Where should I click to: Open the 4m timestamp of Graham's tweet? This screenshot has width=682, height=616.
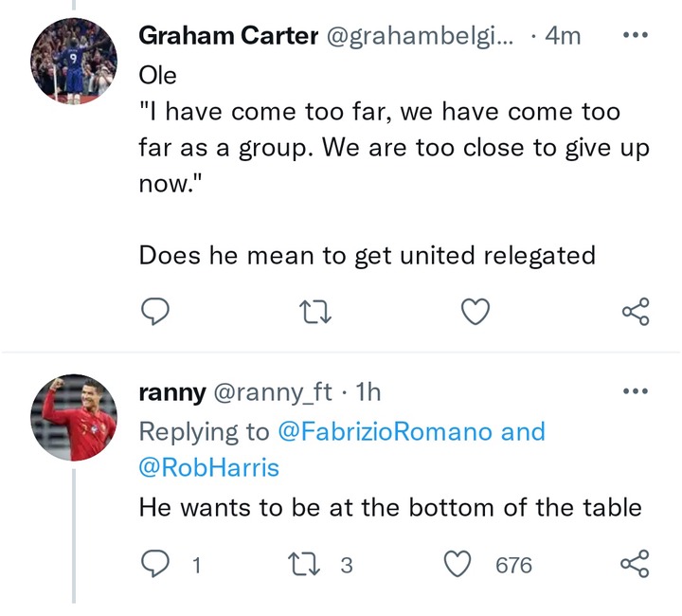(x=563, y=35)
